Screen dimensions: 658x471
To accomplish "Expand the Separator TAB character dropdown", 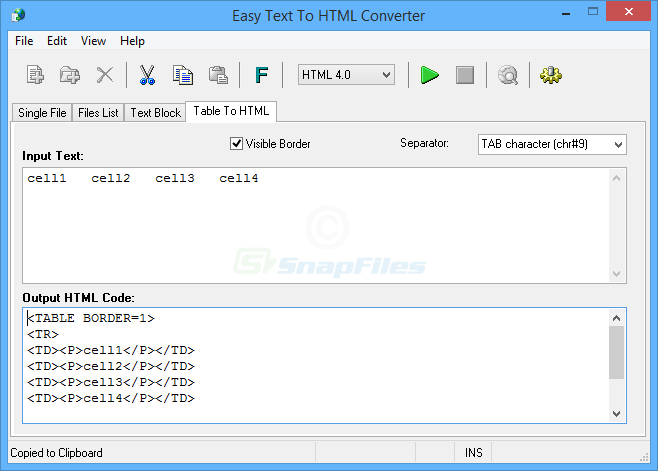I will [x=552, y=144].
